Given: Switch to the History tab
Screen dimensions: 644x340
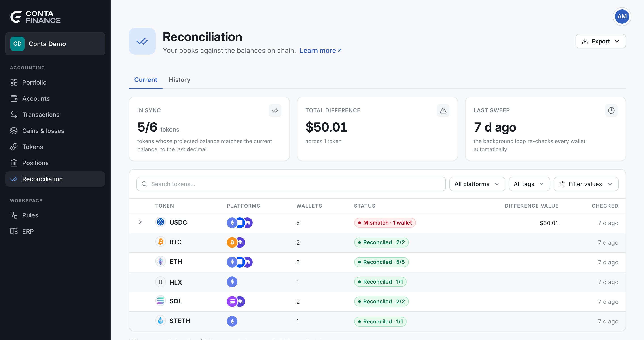Looking at the screenshot, I should 180,80.
